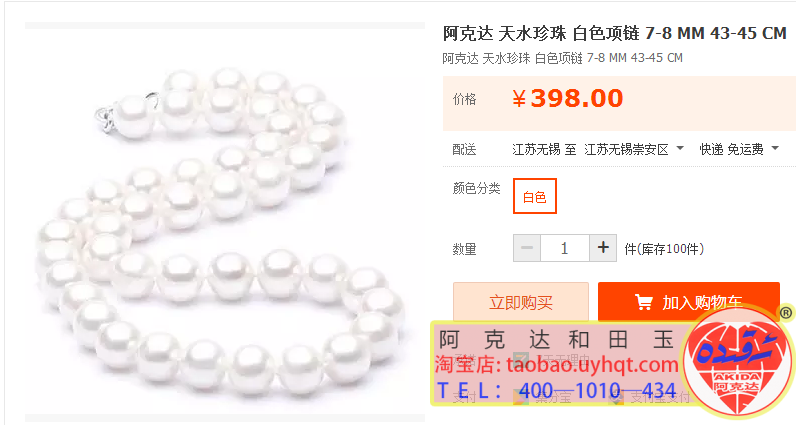Image resolution: width=796 pixels, height=425 pixels.
Task: Click the 支付宝支付 payment icon
Action: [616, 397]
